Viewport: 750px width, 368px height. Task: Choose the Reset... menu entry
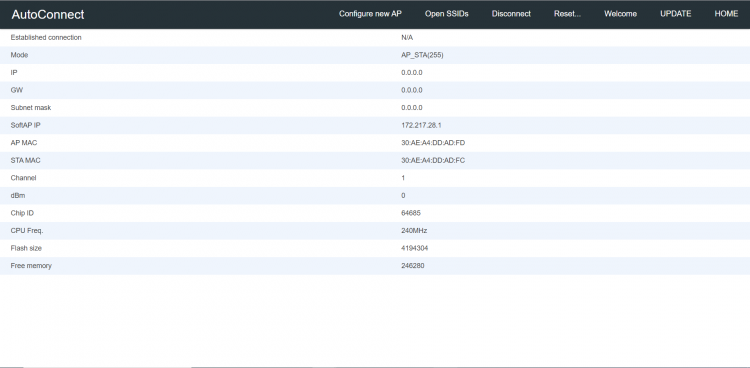(567, 14)
